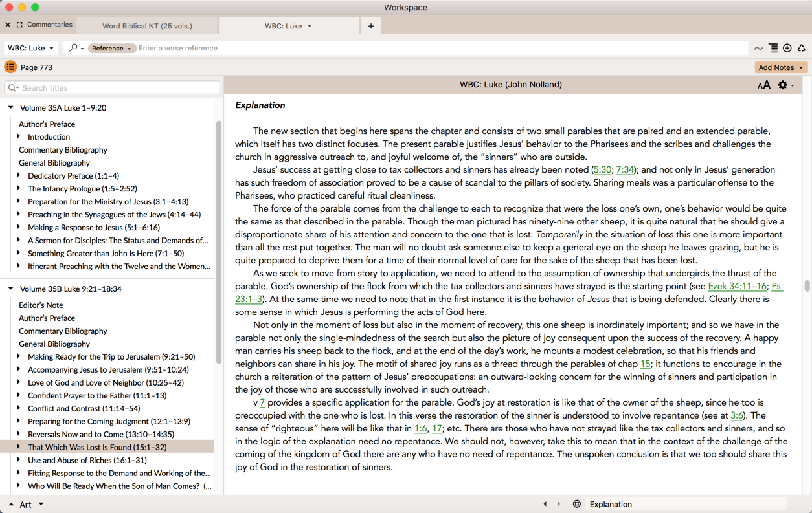
Task: Expand Dedicatory Preface (1:1–4)
Action: tap(19, 175)
